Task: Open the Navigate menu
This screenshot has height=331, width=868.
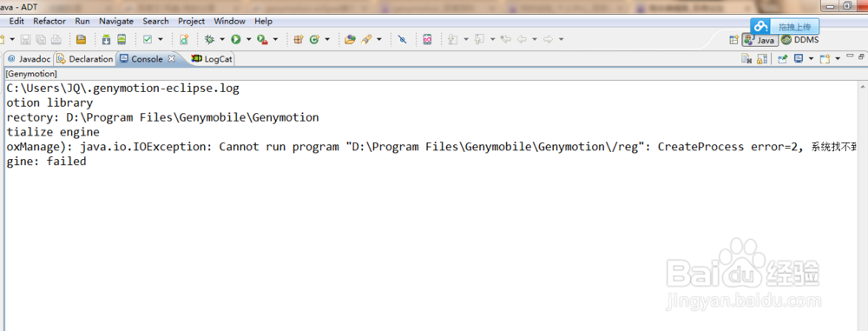Action: pyautogui.click(x=116, y=21)
